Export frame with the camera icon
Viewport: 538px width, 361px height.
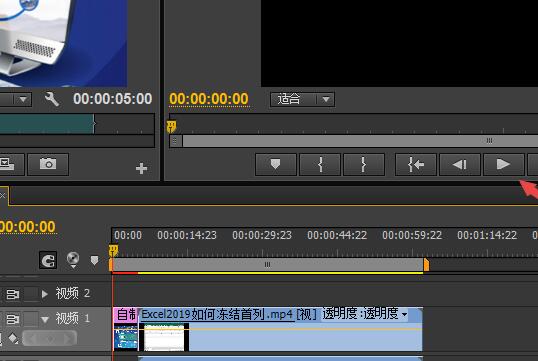coord(48,164)
